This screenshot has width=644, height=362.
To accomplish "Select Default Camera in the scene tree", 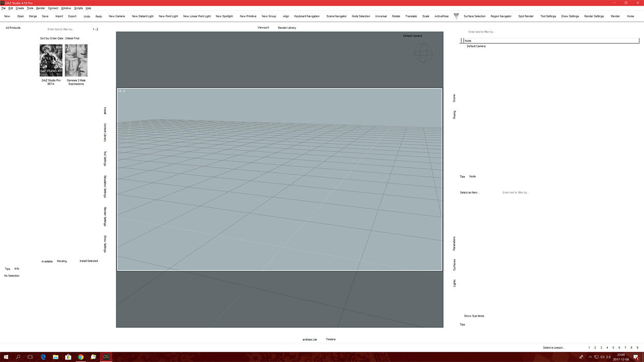I will [x=476, y=46].
